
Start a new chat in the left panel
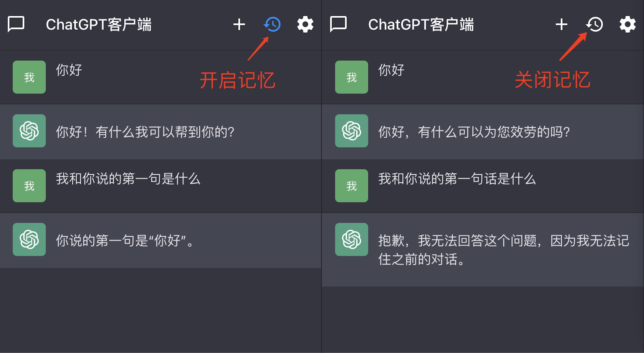click(x=239, y=24)
